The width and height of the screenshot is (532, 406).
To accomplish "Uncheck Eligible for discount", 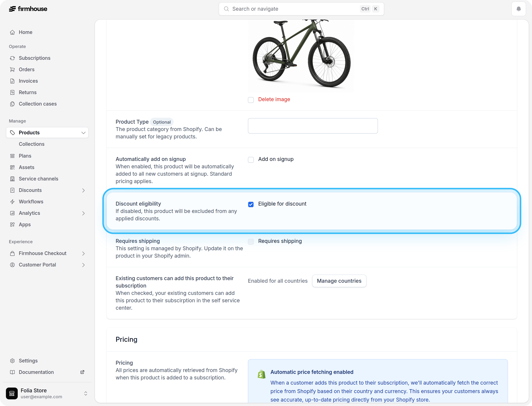I will click(251, 204).
